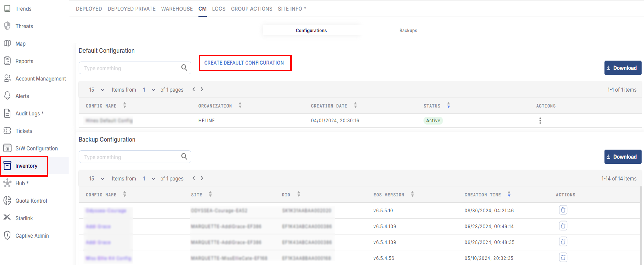This screenshot has width=644, height=265.
Task: Click the Threats shield icon
Action: (7, 26)
